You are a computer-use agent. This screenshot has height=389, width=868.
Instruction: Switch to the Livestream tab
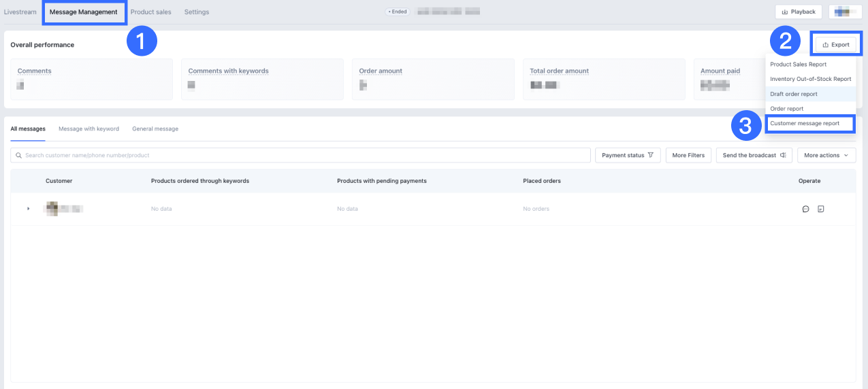[20, 12]
